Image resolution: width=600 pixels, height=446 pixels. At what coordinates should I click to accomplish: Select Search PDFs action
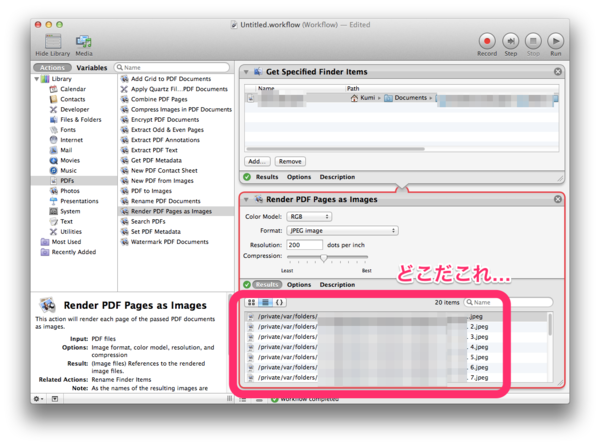(x=148, y=221)
